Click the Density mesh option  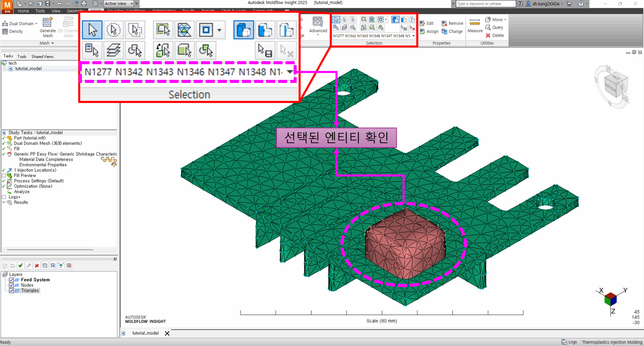click(x=13, y=31)
